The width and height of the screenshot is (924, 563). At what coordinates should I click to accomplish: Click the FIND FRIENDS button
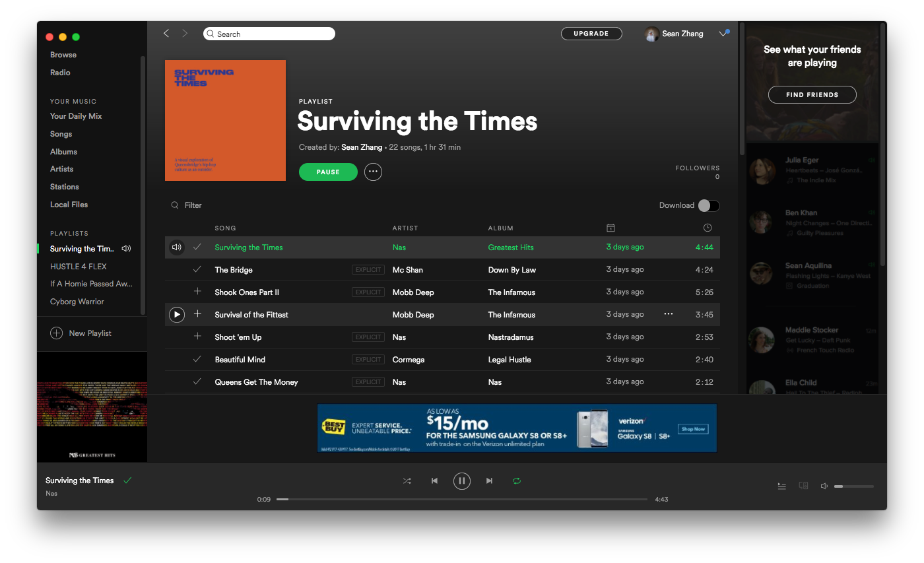click(812, 95)
